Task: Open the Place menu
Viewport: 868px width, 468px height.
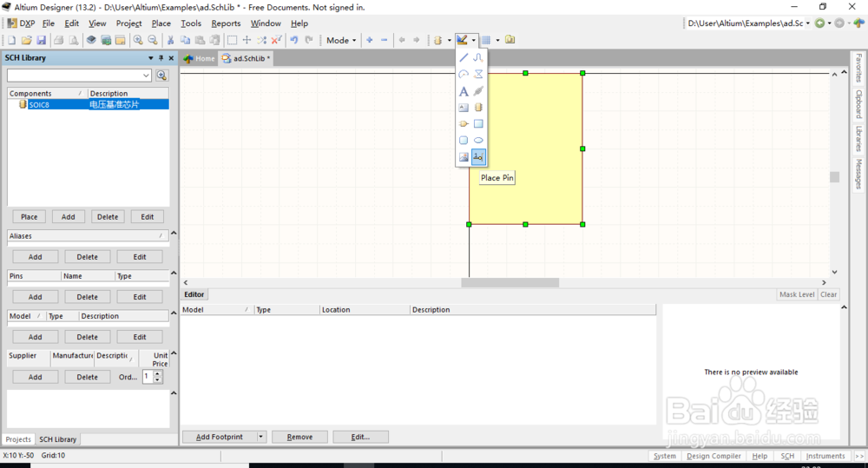Action: pos(161,23)
